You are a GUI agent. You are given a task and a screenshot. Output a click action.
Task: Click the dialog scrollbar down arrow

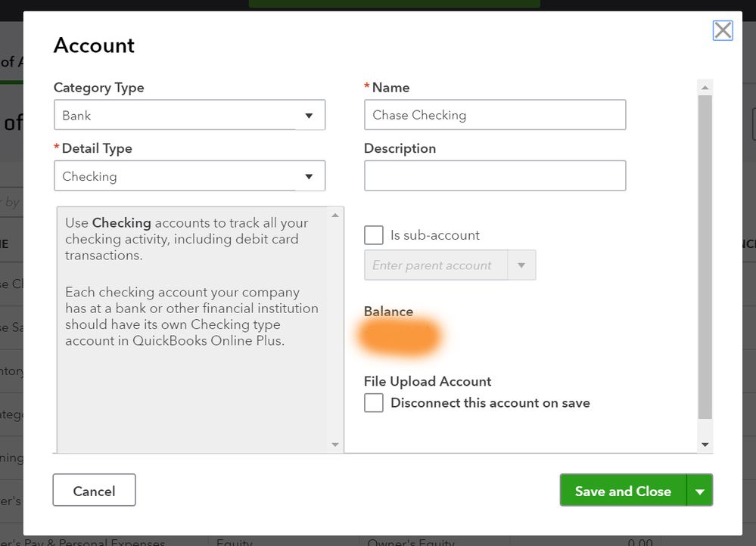[705, 445]
